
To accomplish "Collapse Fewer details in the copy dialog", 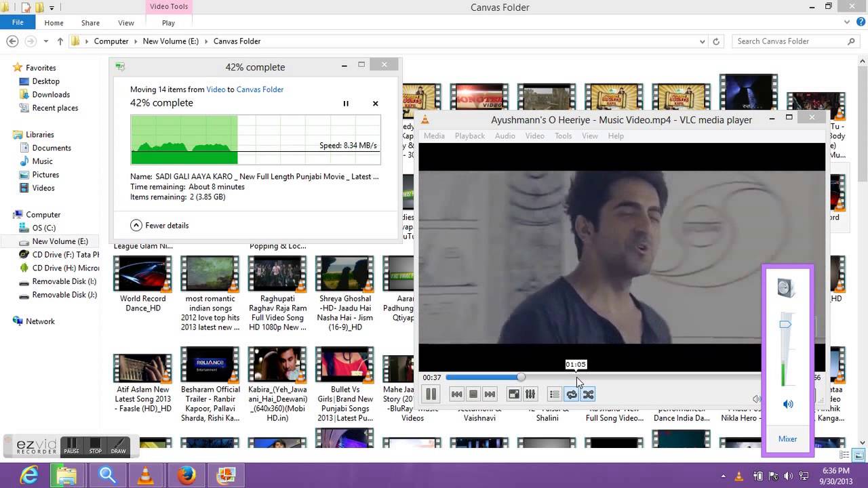I will [x=159, y=225].
